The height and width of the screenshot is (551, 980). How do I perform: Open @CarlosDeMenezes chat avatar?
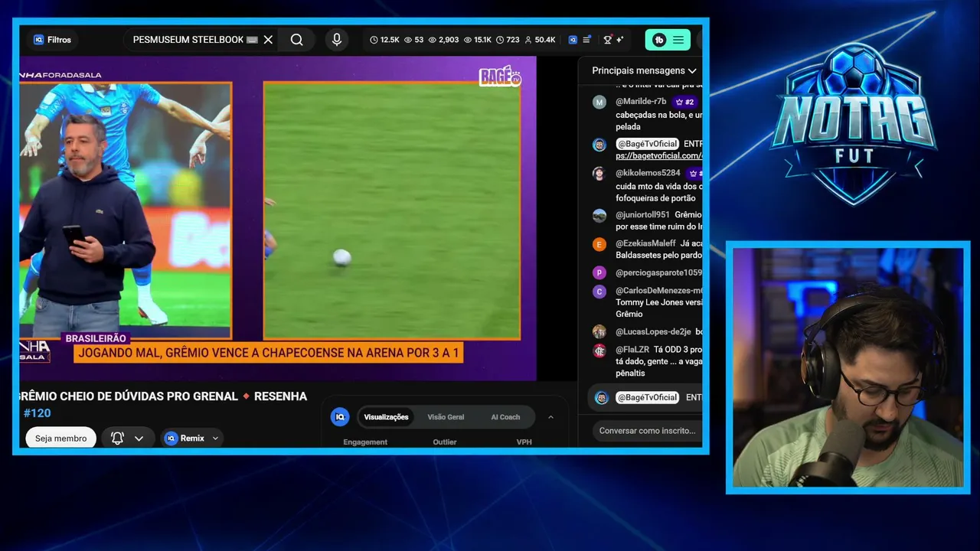599,292
